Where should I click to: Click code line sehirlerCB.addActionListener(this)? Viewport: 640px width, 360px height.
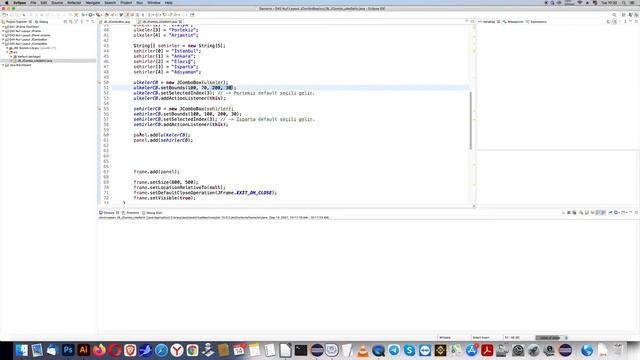pos(181,124)
